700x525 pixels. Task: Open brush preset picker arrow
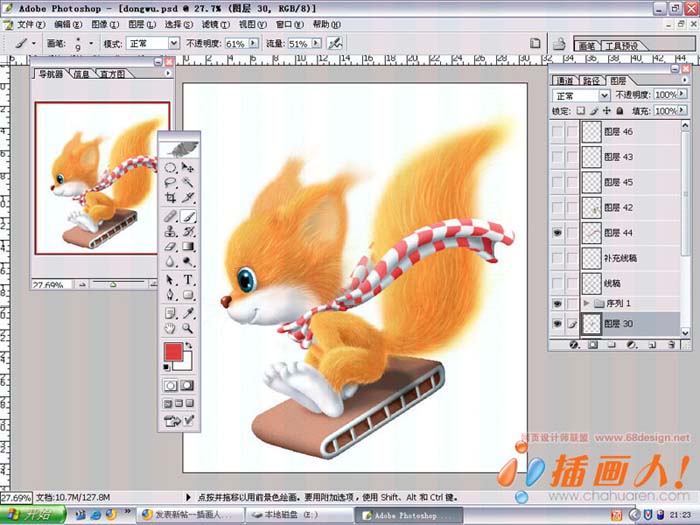91,43
